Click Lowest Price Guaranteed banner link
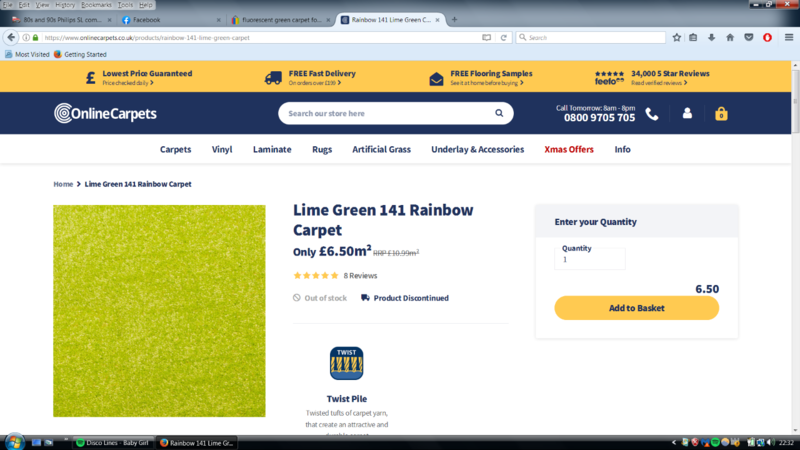Screen dimensions: 800x450 (x=147, y=73)
